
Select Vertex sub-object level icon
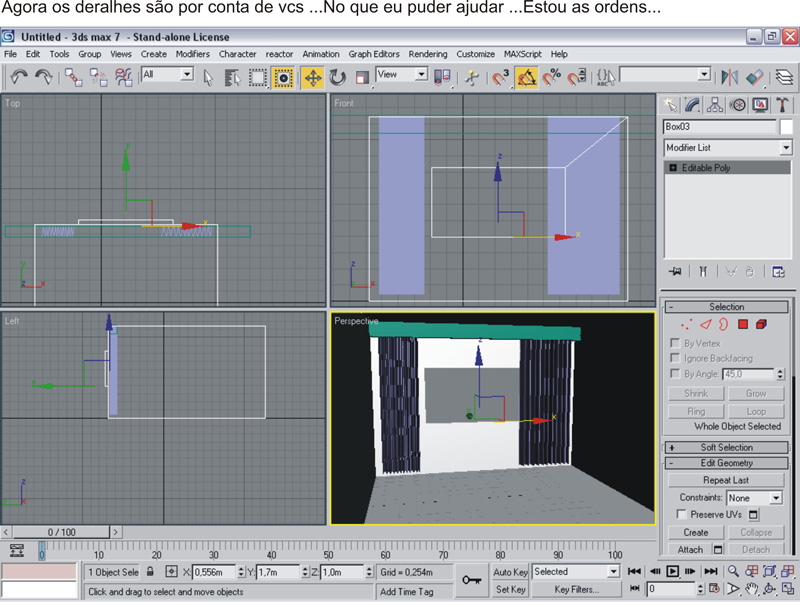(x=687, y=324)
